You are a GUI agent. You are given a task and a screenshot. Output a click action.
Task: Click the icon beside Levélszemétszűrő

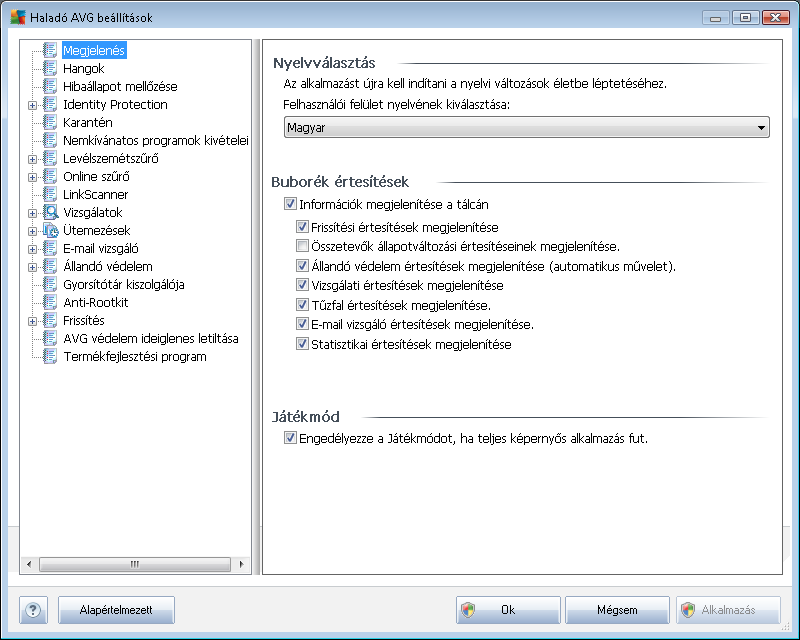pyautogui.click(x=50, y=158)
